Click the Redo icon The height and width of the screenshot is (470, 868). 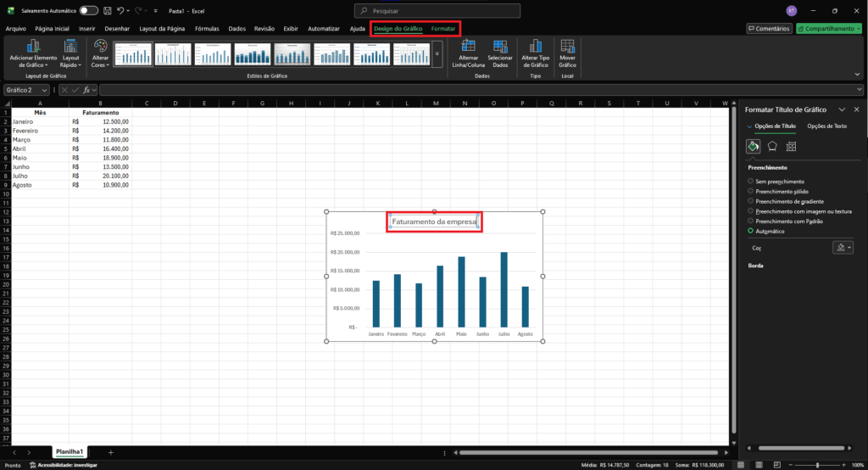click(x=138, y=10)
